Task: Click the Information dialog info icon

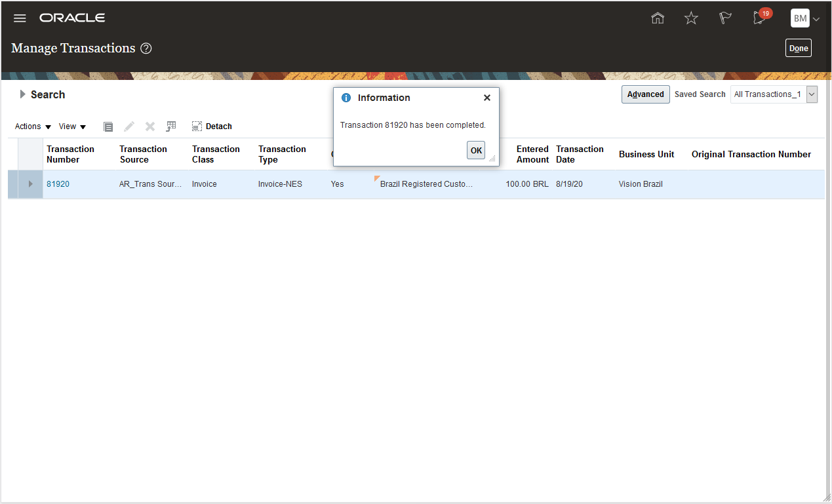Action: pyautogui.click(x=346, y=98)
